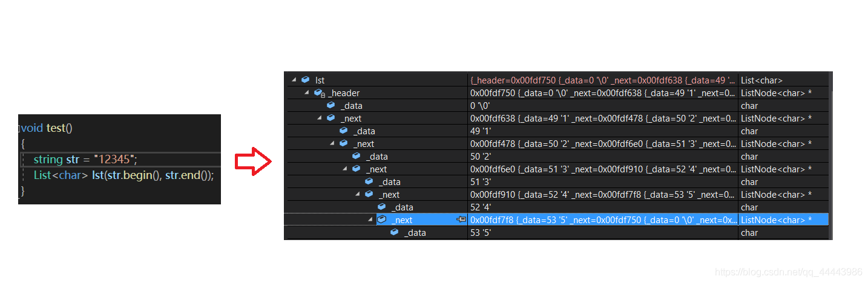Select the _data name in row valued 53 '5'
This screenshot has width=868, height=283.
(415, 233)
